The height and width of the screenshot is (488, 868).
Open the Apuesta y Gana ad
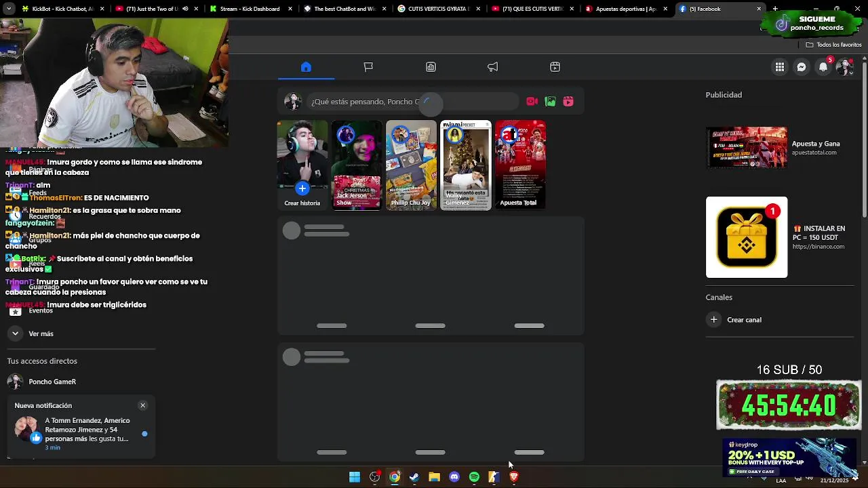point(780,147)
